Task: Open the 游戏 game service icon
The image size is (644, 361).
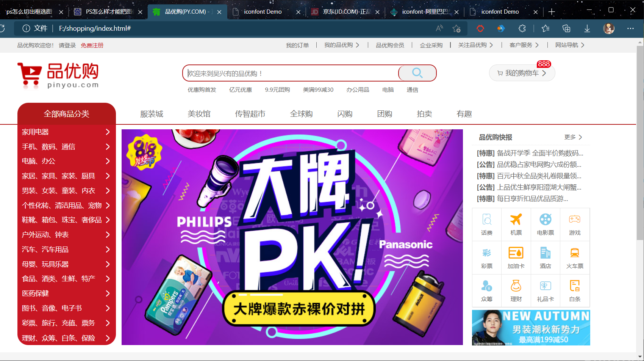Action: point(574,224)
